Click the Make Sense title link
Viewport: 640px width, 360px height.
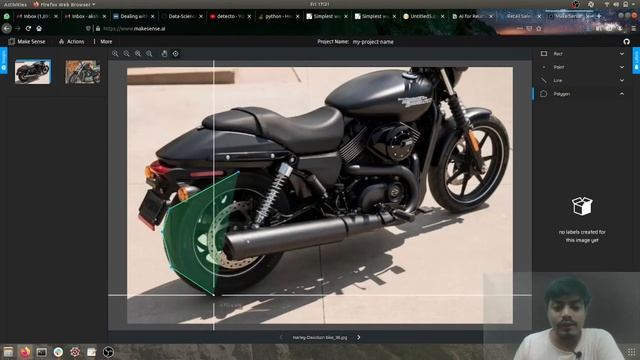point(31,42)
